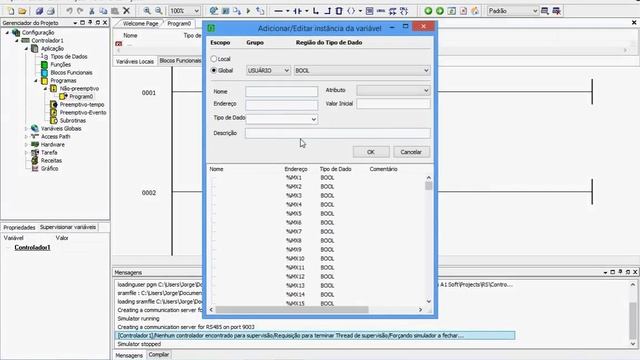Open the Supervisionar variáveis tab
640x360 pixels.
pos(68,227)
